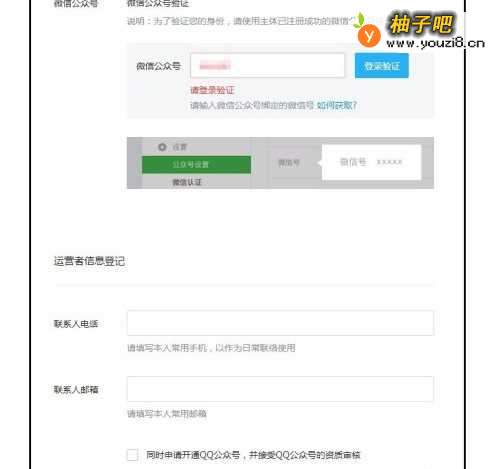Enable the 同时申请开通QQ公众号 checkbox
The image size is (500, 469).
tap(132, 455)
